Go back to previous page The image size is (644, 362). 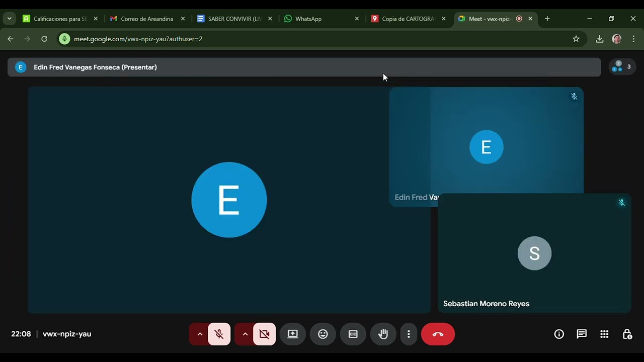[11, 39]
